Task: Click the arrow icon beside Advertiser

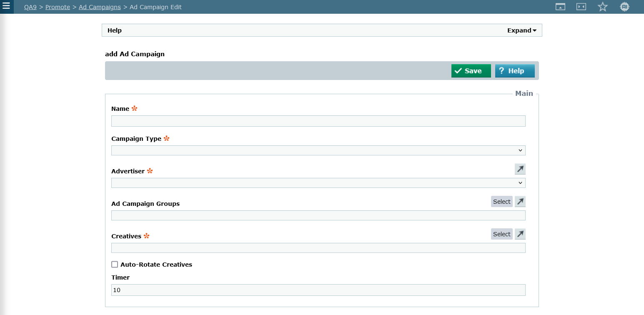Action: (x=520, y=169)
